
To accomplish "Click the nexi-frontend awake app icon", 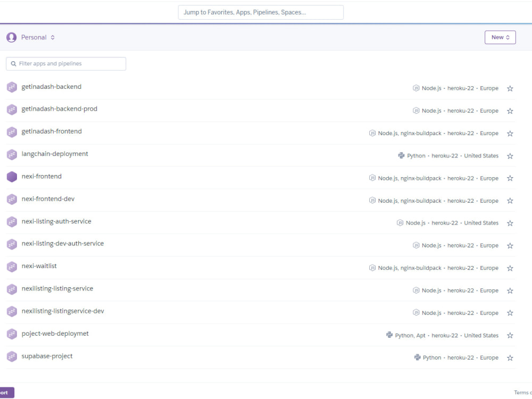I will pyautogui.click(x=12, y=177).
